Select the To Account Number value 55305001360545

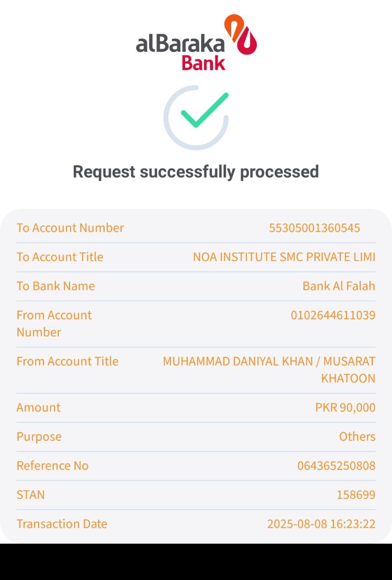pyautogui.click(x=314, y=228)
